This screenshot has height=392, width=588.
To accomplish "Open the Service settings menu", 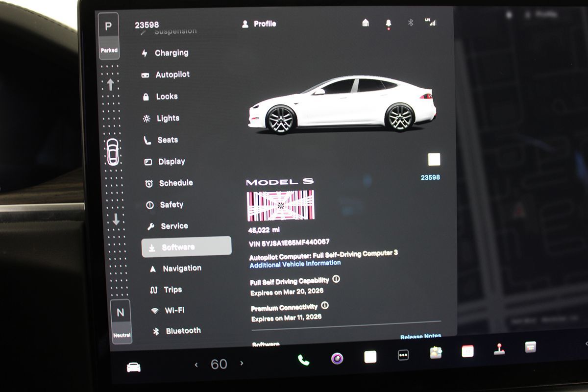I will 168,226.
